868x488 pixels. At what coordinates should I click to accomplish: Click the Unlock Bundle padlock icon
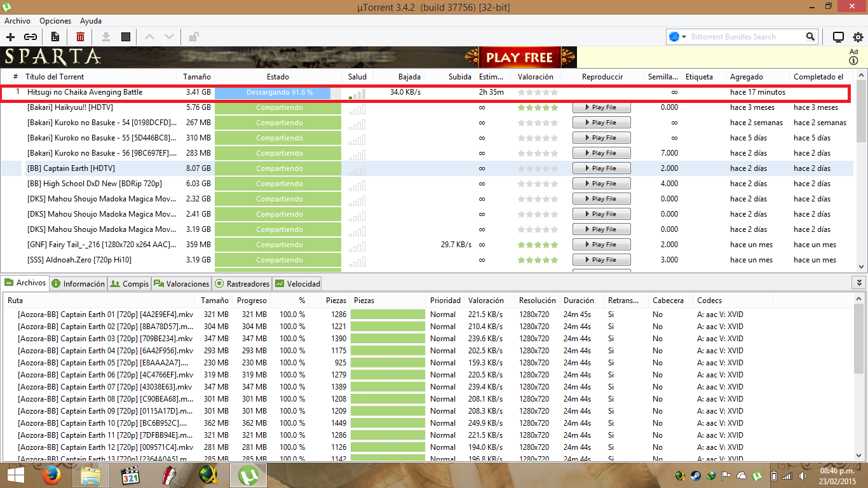(194, 37)
